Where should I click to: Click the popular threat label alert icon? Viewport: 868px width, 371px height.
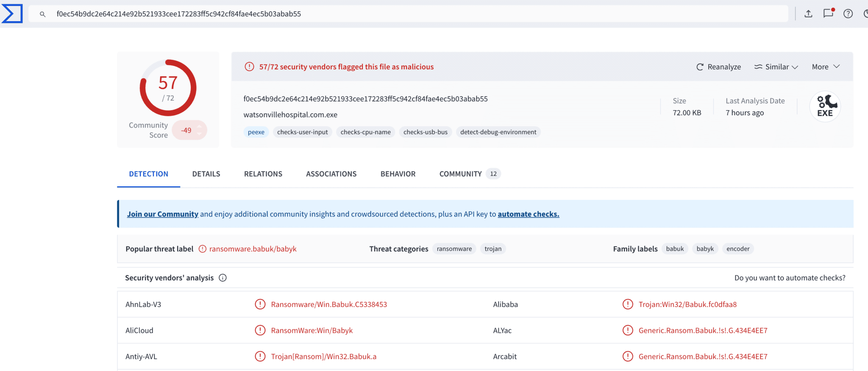pyautogui.click(x=203, y=249)
